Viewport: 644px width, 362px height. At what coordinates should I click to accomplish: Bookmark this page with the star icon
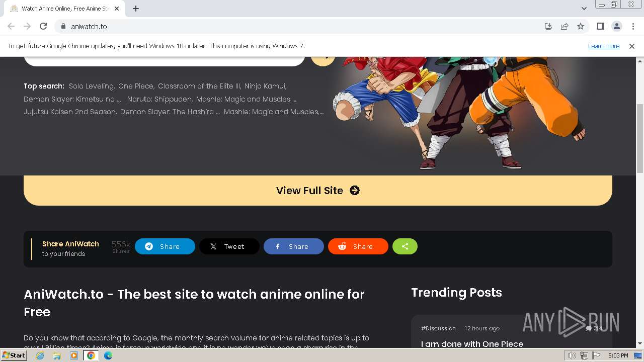(x=581, y=26)
